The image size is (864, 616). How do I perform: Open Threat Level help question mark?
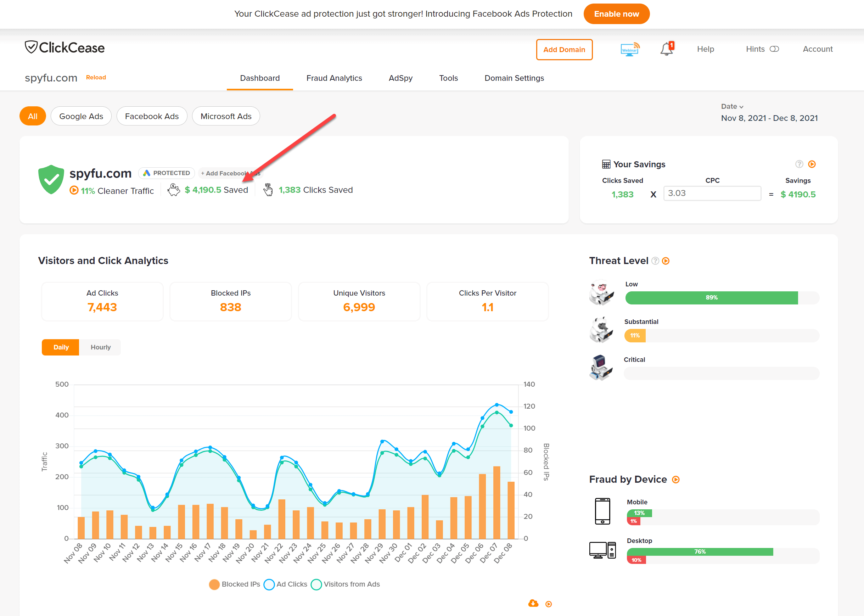pyautogui.click(x=655, y=261)
